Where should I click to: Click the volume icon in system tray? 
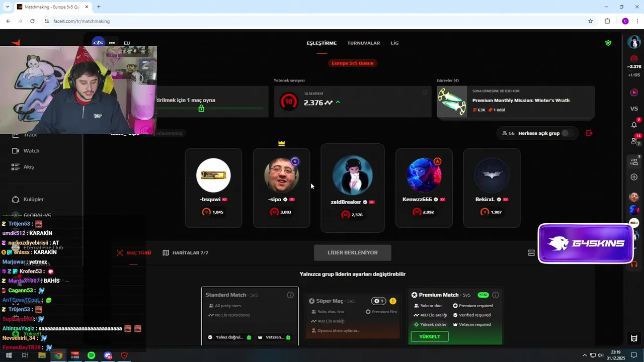pyautogui.click(x=600, y=355)
